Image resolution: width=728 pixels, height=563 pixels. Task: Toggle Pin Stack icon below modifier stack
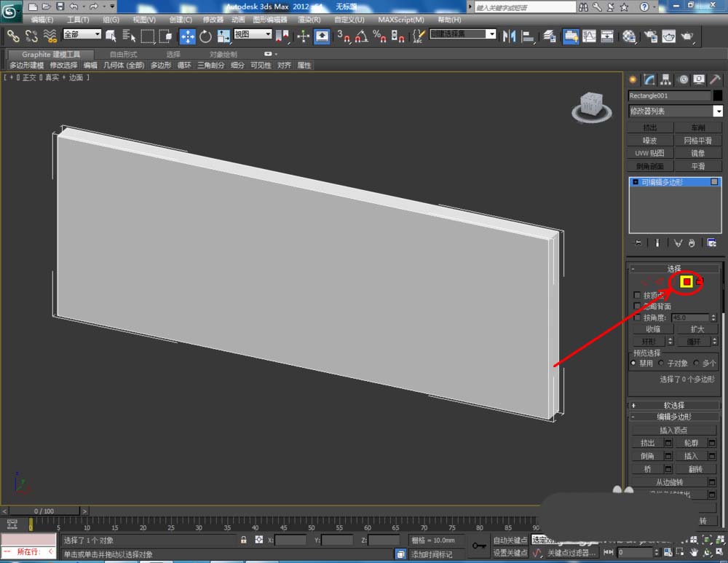click(638, 243)
